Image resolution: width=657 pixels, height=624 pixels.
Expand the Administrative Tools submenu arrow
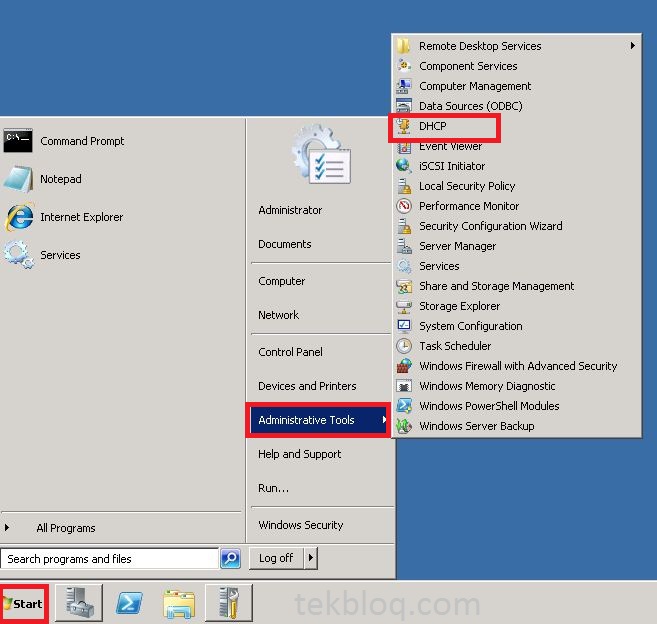coord(384,419)
